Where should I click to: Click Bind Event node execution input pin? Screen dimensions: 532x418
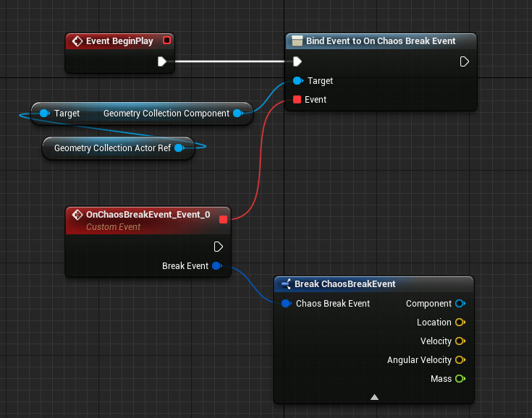coord(297,61)
